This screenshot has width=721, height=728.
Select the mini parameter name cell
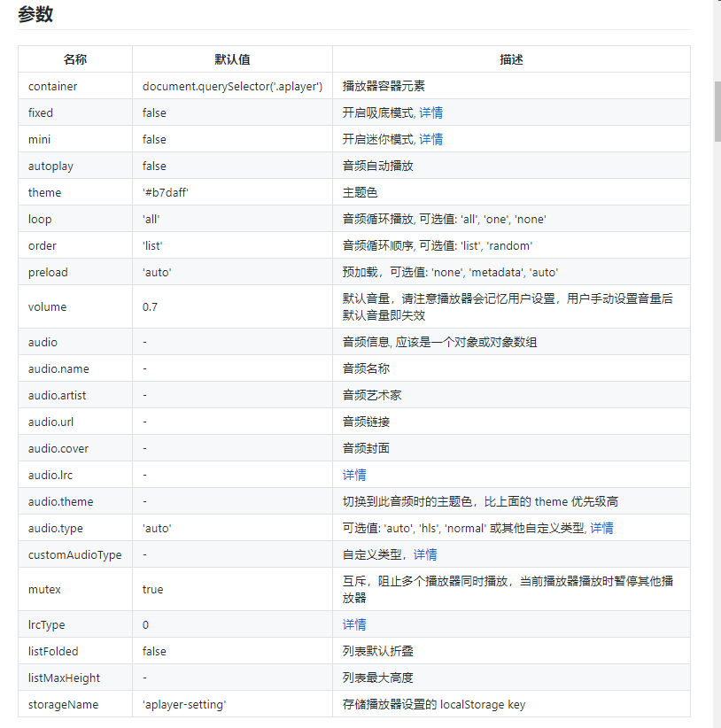pyautogui.click(x=75, y=139)
